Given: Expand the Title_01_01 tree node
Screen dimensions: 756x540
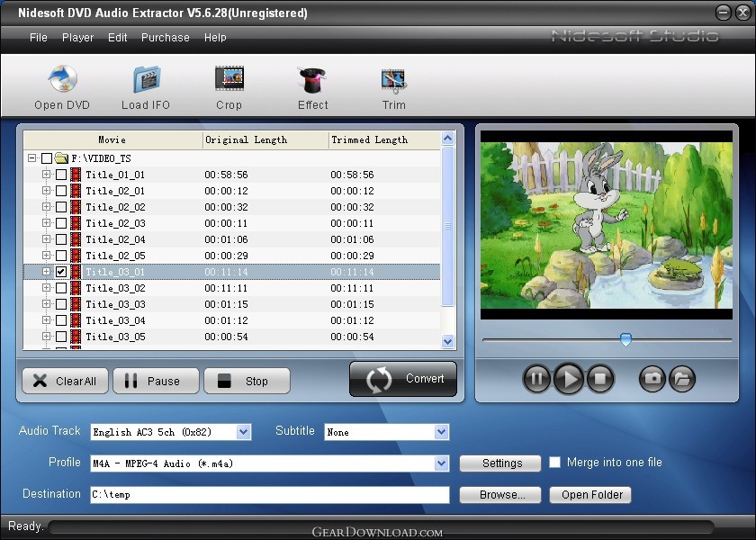Looking at the screenshot, I should click(46, 174).
